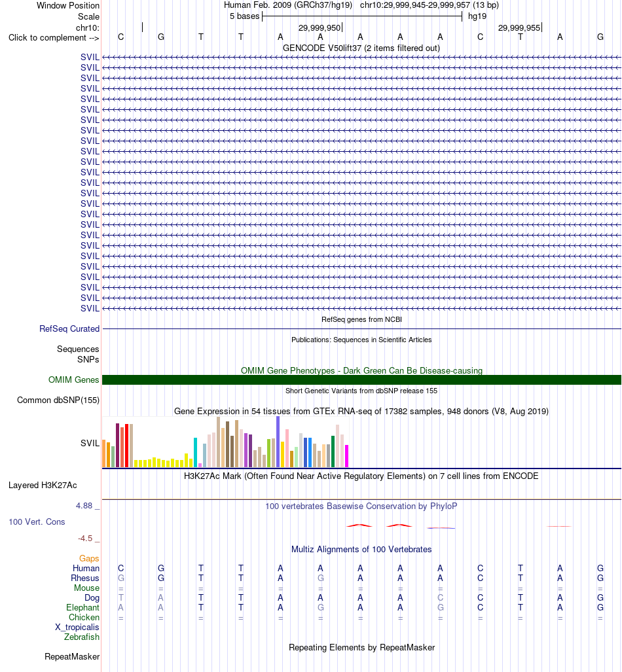Click the magenta last bar of GTEx chart

(346, 457)
